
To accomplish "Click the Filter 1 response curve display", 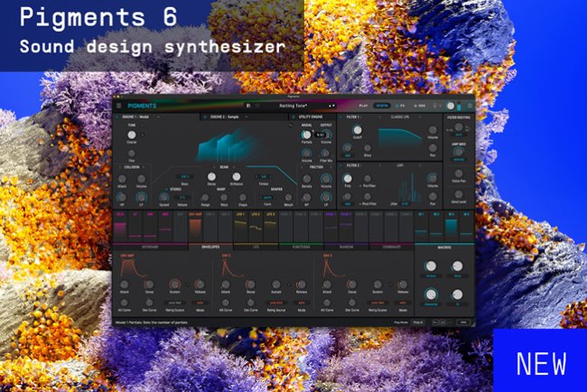I will [x=400, y=138].
